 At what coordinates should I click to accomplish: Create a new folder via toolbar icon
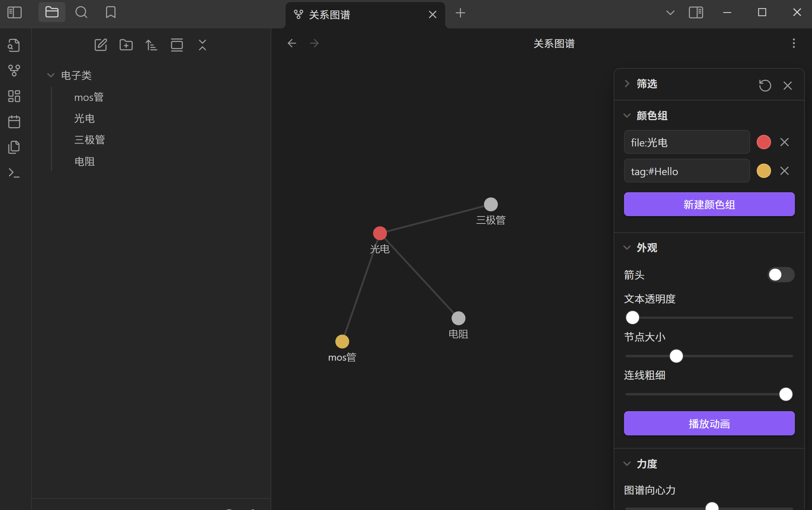coord(126,45)
